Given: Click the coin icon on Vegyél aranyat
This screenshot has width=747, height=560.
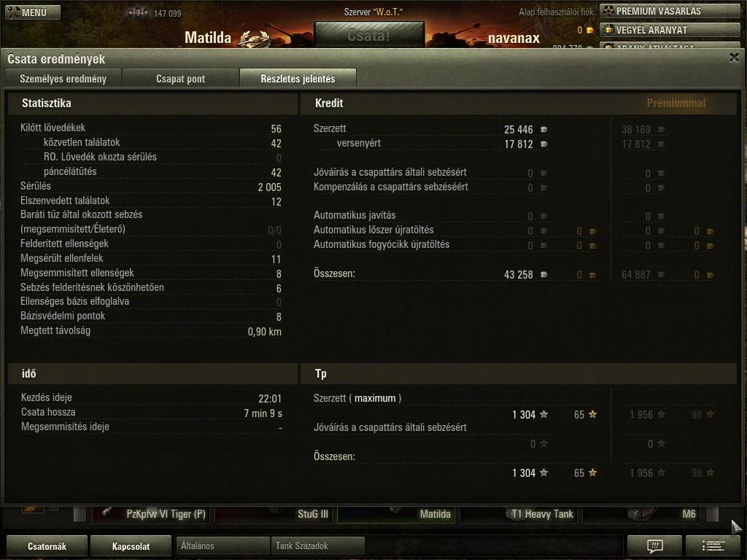Looking at the screenshot, I should click(608, 29).
